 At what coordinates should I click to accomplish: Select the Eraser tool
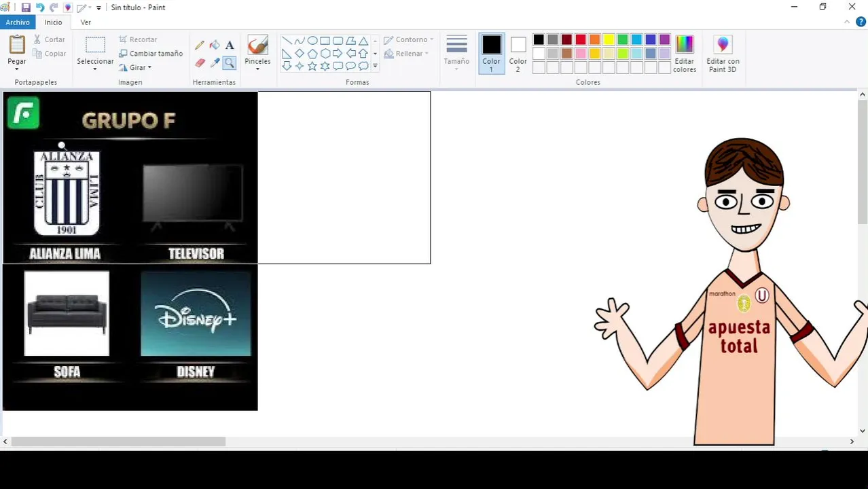(200, 62)
